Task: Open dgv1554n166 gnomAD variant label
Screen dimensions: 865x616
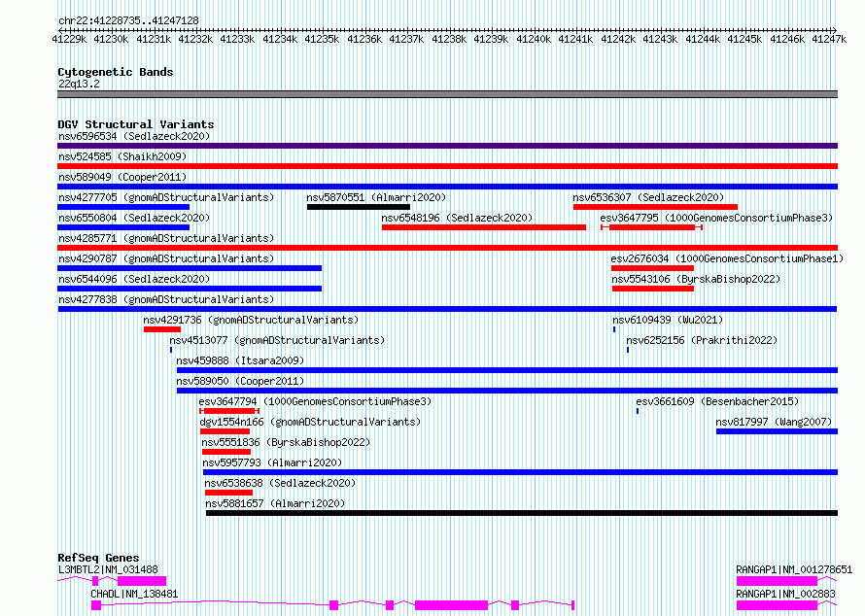Action: (310, 422)
